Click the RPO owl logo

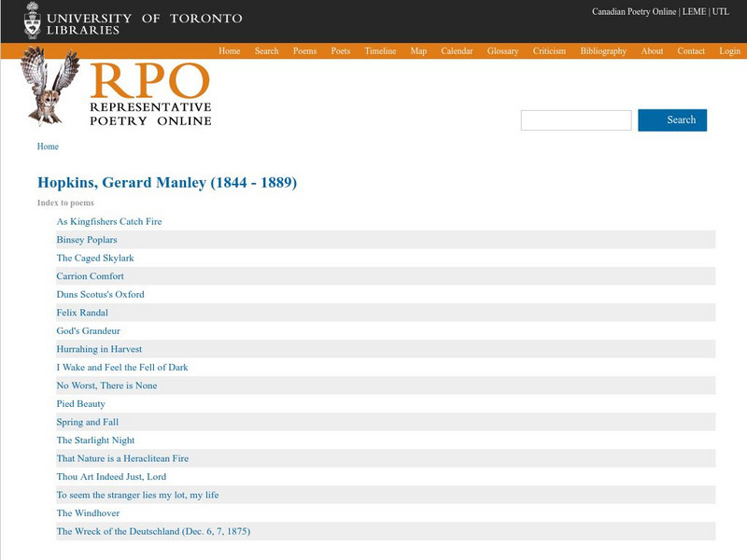point(49,86)
